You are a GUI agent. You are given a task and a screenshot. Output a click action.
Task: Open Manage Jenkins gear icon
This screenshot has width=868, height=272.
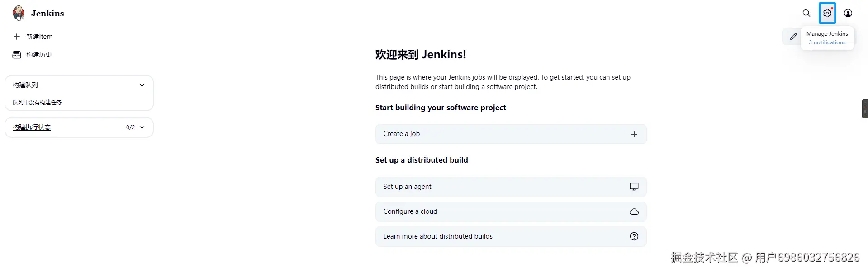click(x=827, y=13)
